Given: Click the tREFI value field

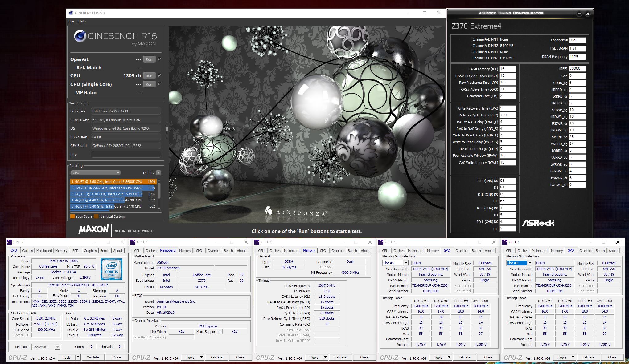Looking at the screenshot, I should click(577, 69).
